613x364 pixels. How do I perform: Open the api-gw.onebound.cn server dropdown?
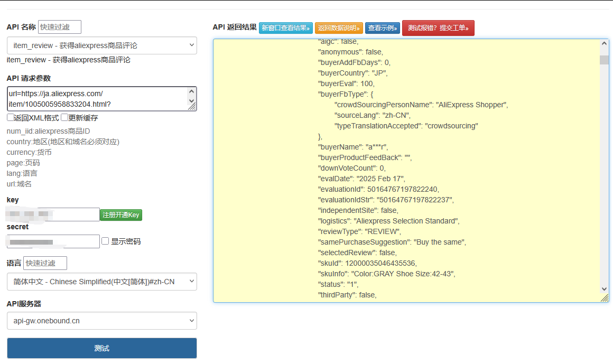[101, 321]
